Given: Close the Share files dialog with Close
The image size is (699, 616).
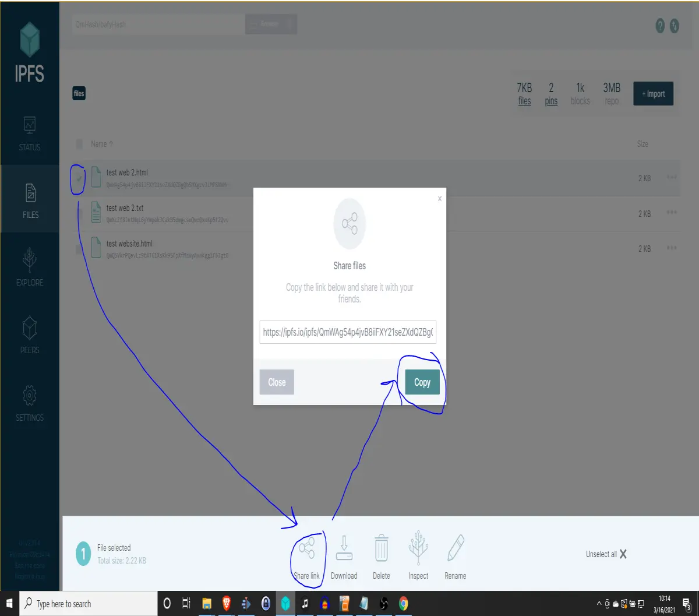Looking at the screenshot, I should click(277, 382).
